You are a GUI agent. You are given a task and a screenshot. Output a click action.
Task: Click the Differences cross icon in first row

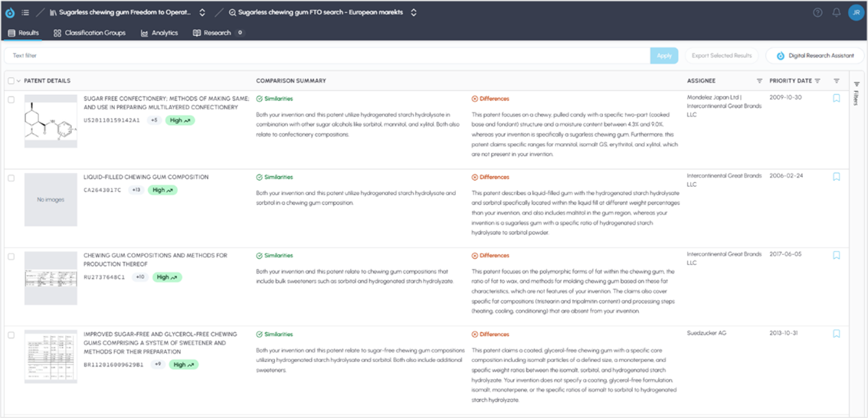(x=474, y=99)
